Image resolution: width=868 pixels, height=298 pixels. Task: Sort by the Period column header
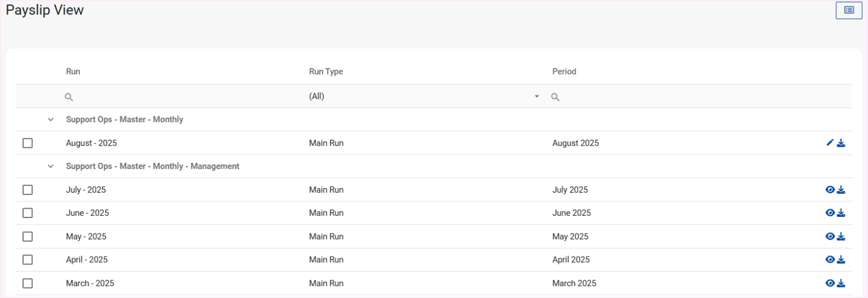pos(564,72)
